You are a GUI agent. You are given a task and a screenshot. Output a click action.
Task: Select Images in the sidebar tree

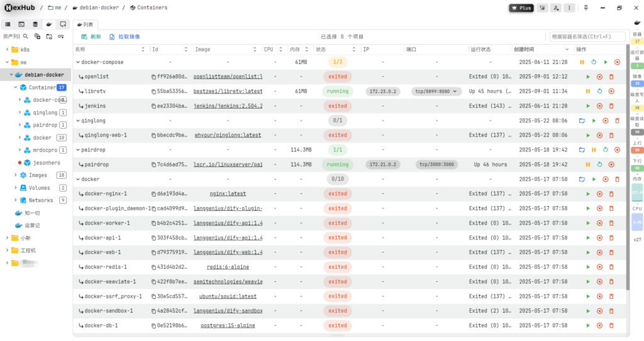tap(38, 175)
